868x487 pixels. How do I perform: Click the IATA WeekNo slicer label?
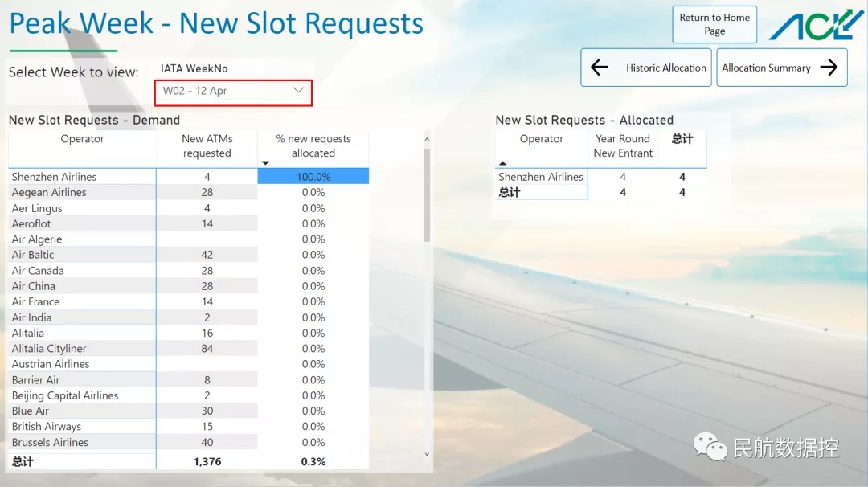point(194,68)
